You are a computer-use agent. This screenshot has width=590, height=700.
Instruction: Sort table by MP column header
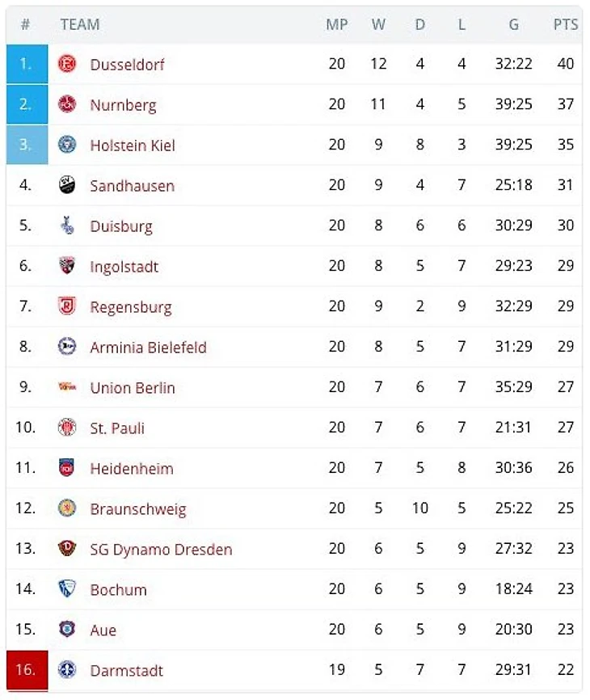(x=336, y=25)
